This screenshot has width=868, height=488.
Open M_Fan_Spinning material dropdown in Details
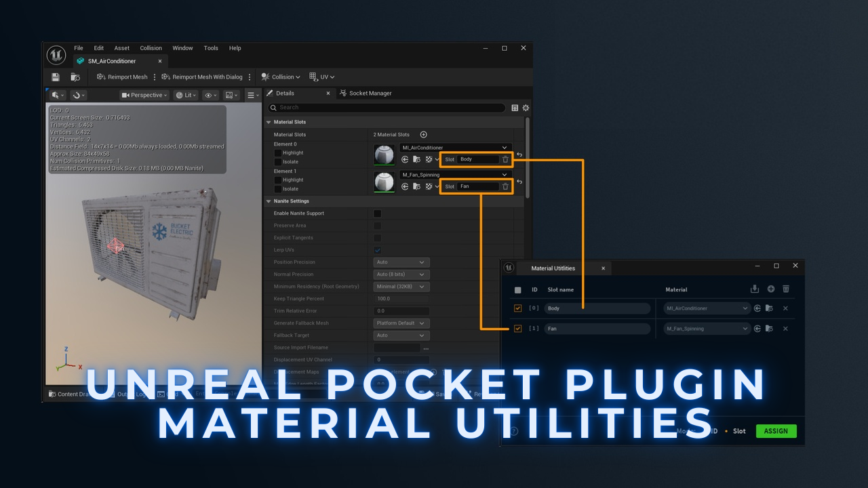[454, 175]
